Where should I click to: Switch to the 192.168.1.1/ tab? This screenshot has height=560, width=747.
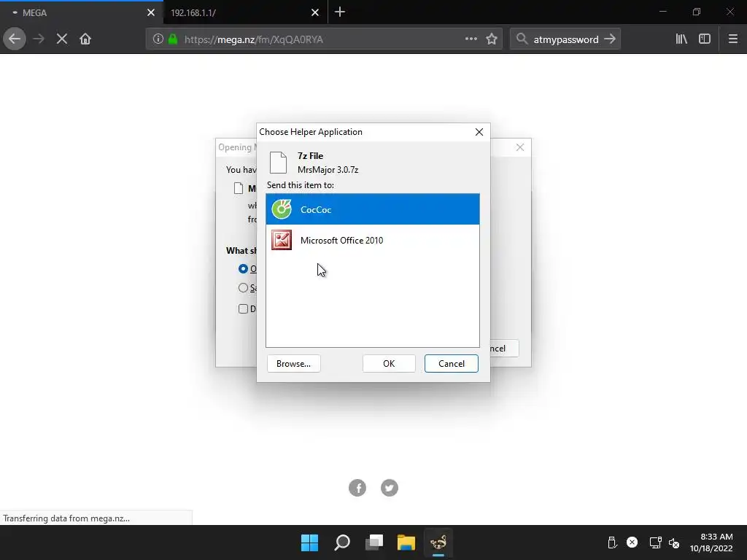245,13
